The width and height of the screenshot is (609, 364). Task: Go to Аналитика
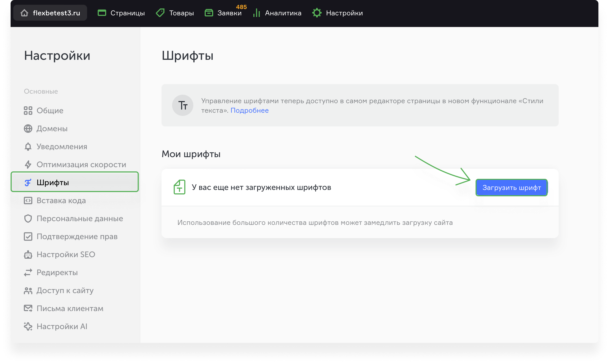277,13
